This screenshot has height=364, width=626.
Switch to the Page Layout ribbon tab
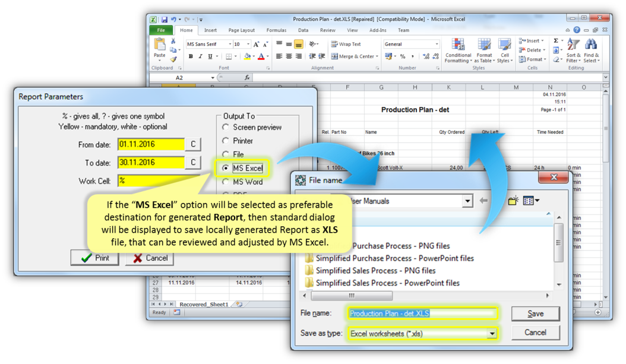click(x=242, y=30)
